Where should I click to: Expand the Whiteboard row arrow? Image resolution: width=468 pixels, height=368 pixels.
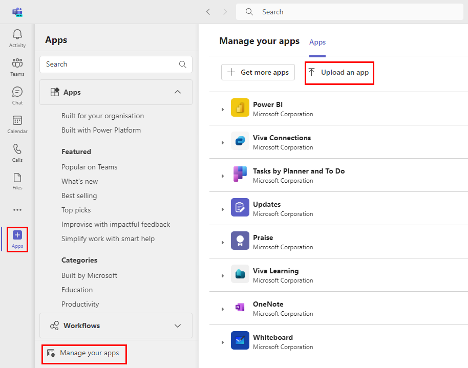(x=223, y=342)
